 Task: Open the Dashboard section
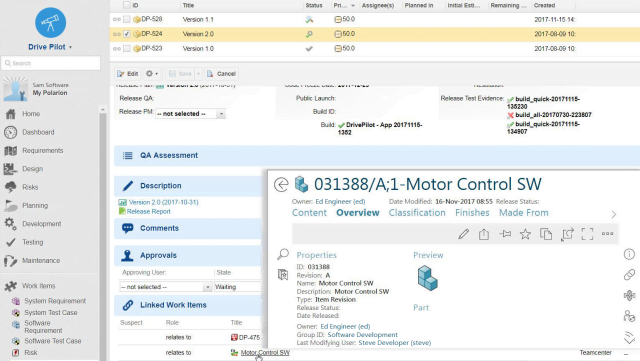(x=38, y=132)
